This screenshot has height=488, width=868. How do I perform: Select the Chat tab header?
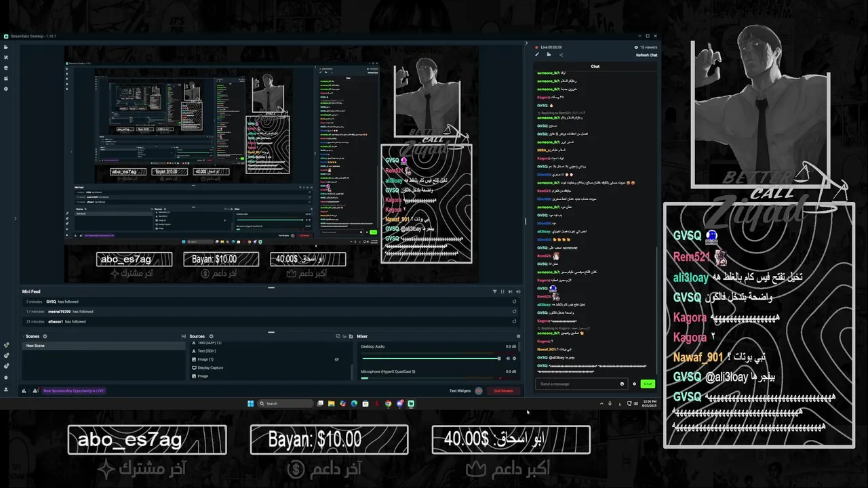coord(595,66)
